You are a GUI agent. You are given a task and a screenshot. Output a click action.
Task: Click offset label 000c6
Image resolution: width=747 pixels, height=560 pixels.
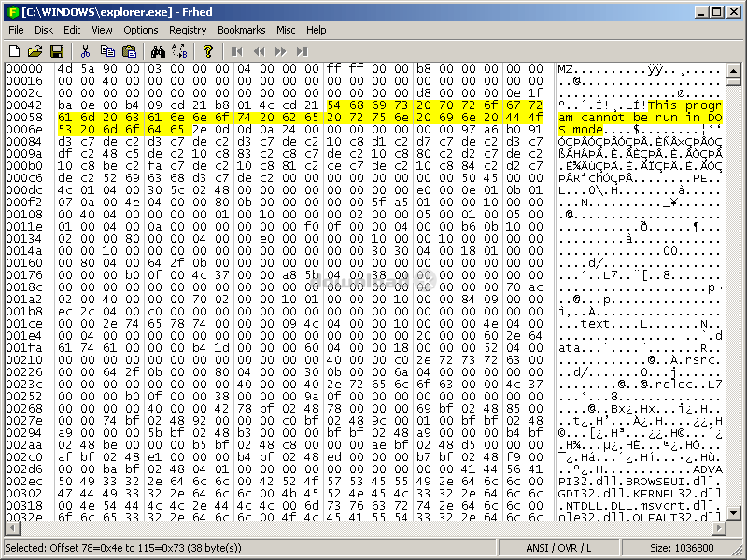(24, 178)
